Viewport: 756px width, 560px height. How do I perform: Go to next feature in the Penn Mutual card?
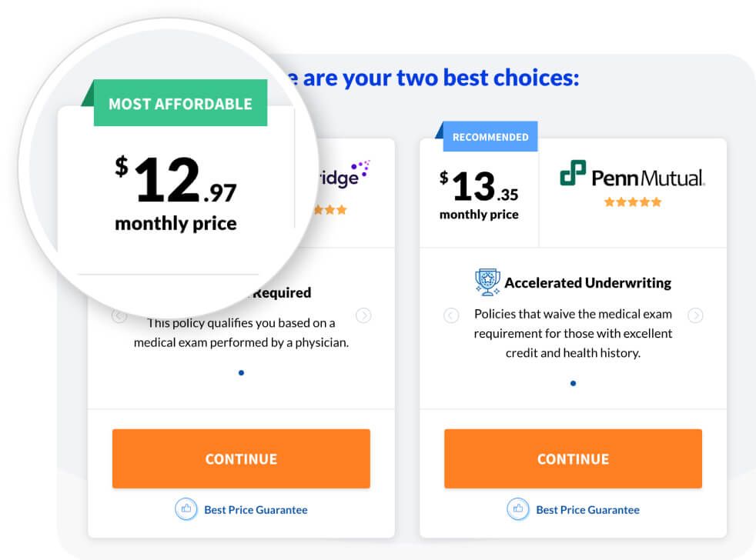click(x=695, y=315)
